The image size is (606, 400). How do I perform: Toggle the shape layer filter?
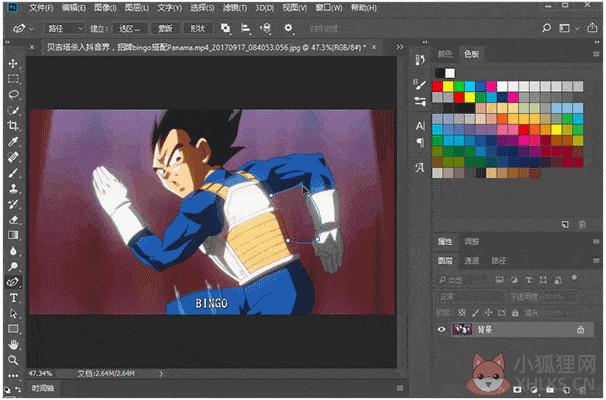point(543,279)
